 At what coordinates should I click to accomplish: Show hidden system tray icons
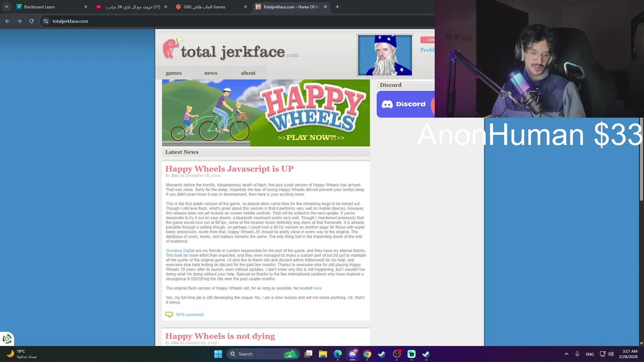point(566,354)
